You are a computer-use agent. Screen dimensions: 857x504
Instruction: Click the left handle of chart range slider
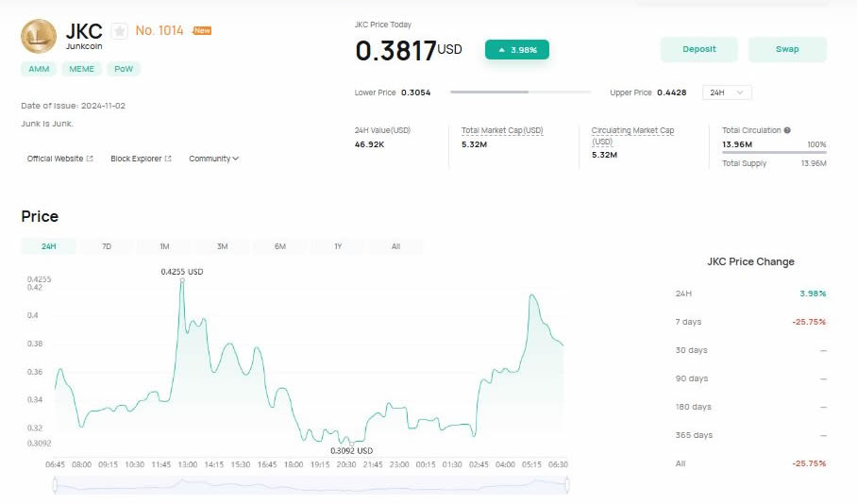pyautogui.click(x=55, y=485)
